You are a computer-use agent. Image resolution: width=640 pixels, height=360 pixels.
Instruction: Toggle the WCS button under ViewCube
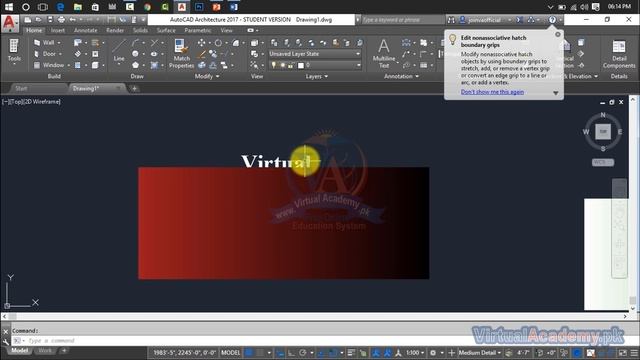click(602, 162)
